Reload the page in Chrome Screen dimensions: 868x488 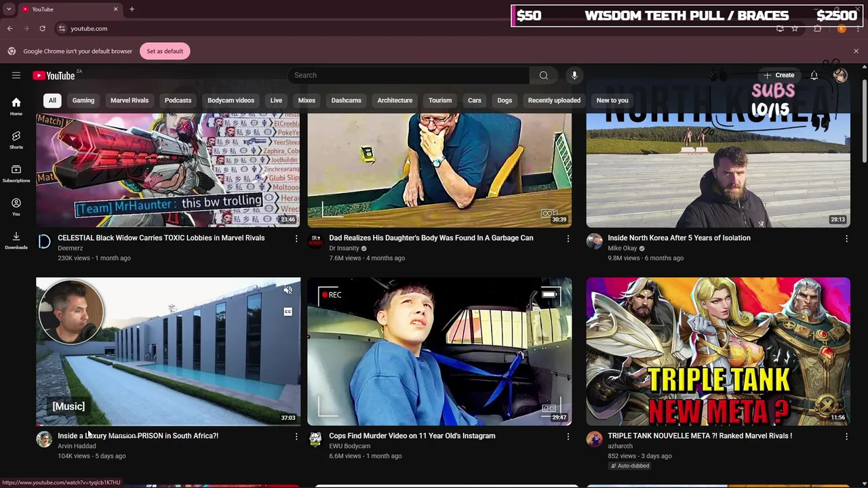(42, 28)
